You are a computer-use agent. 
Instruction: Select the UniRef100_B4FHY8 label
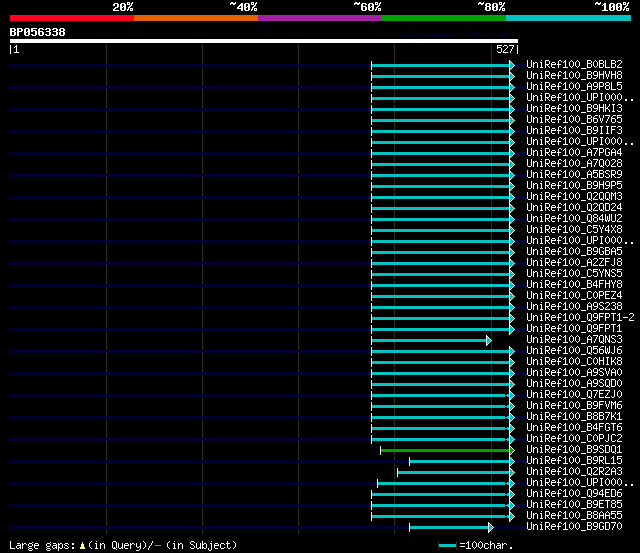(574, 284)
